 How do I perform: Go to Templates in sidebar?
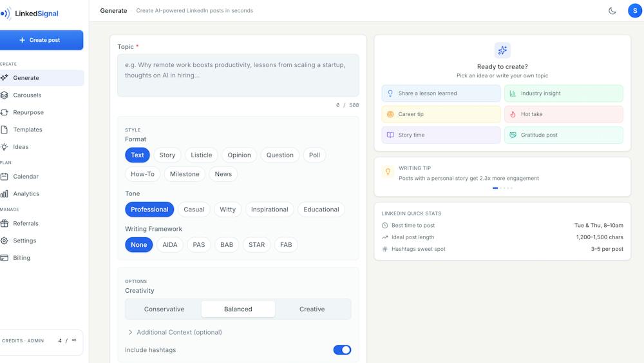coord(41,130)
